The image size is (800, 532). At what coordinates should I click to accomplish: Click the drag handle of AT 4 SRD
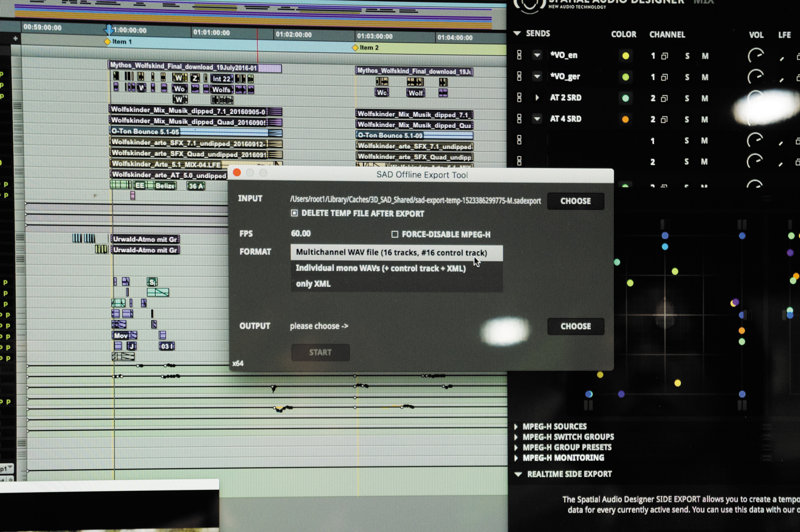click(519, 119)
